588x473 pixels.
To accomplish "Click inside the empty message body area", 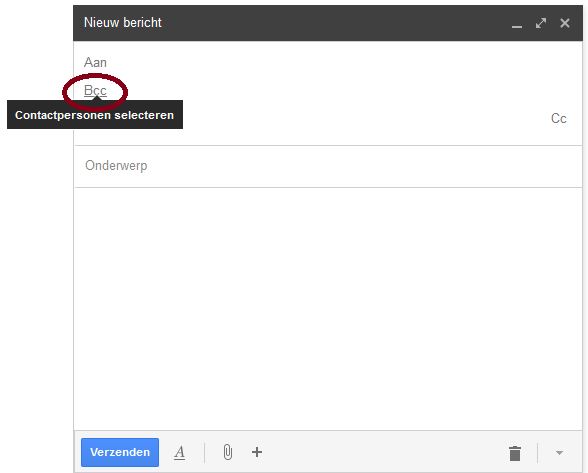I will pos(328,309).
